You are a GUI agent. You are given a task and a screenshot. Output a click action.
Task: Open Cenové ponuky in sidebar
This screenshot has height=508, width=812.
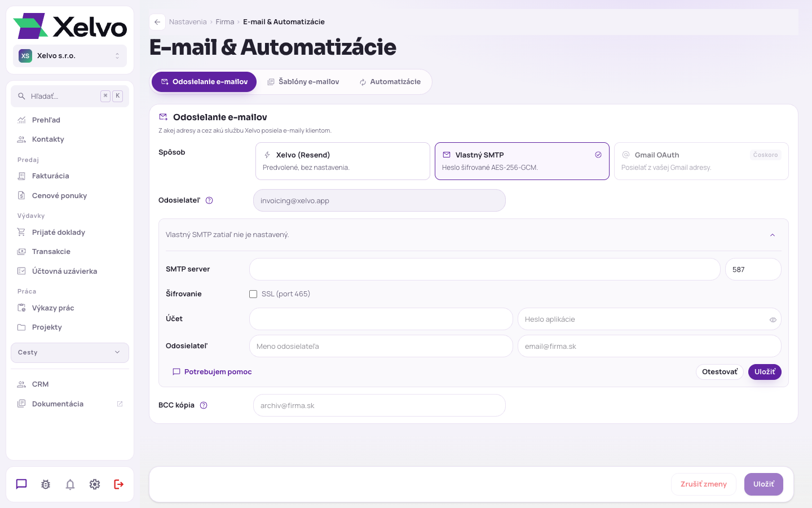point(70,196)
